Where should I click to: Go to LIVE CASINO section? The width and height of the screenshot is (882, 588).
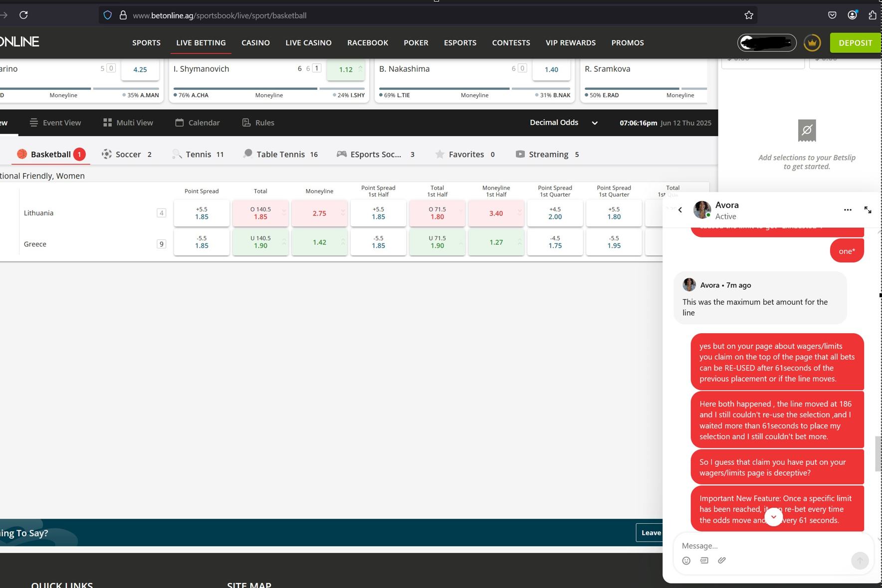pyautogui.click(x=308, y=43)
